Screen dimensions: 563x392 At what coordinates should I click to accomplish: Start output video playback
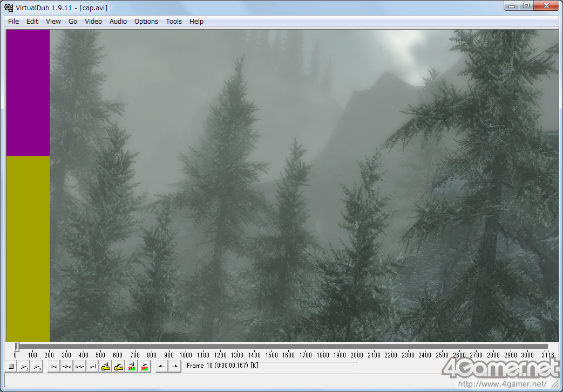[x=37, y=367]
